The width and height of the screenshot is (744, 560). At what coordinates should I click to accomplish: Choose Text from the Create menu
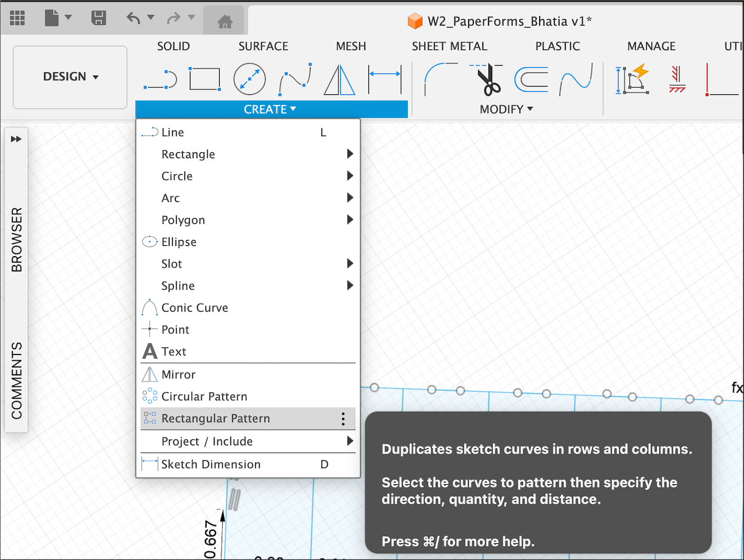click(248, 352)
